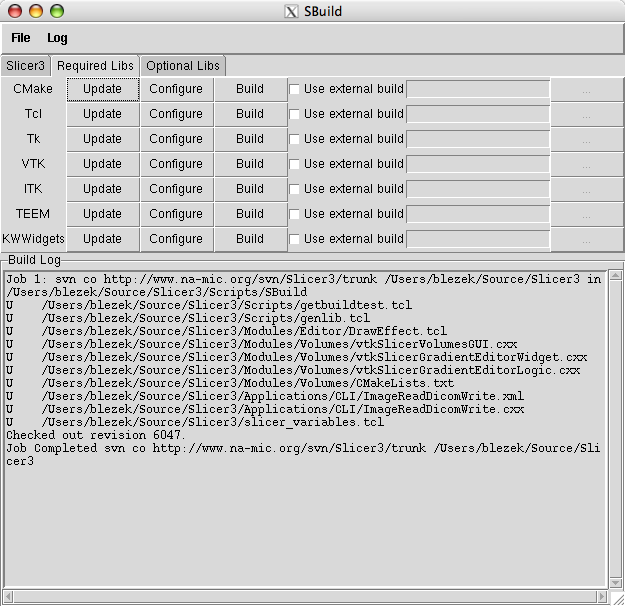Build the TEEM library
The width and height of the screenshot is (625, 606).
tap(250, 214)
